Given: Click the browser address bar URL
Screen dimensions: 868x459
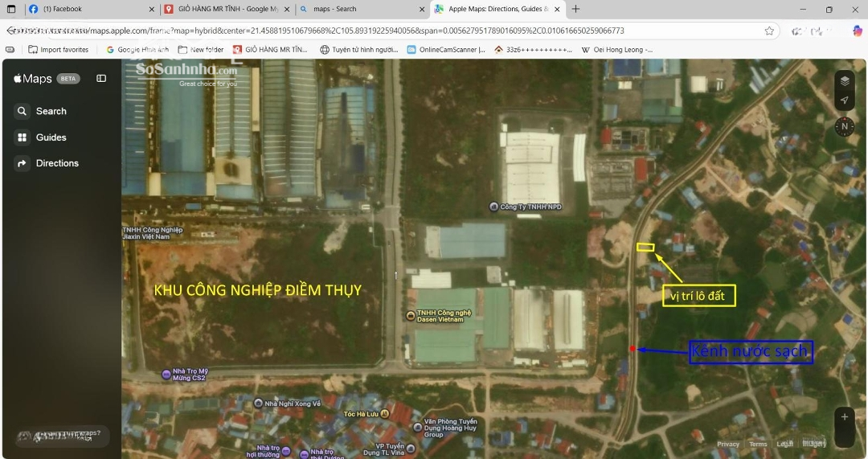Looking at the screenshot, I should (362, 31).
